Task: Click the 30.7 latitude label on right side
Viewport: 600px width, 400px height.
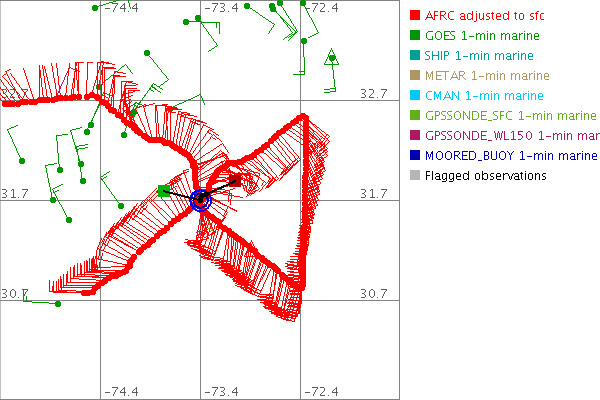Action: coord(373,293)
